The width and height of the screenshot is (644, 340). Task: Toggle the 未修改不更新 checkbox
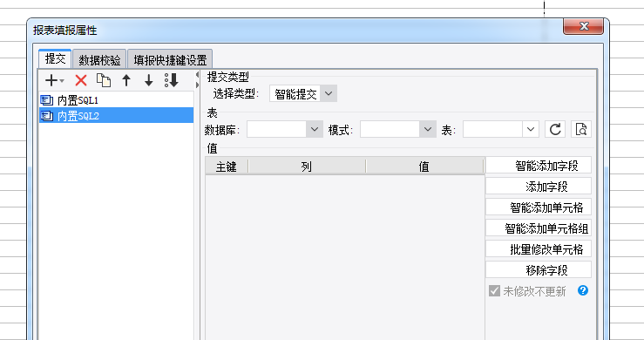(494, 291)
